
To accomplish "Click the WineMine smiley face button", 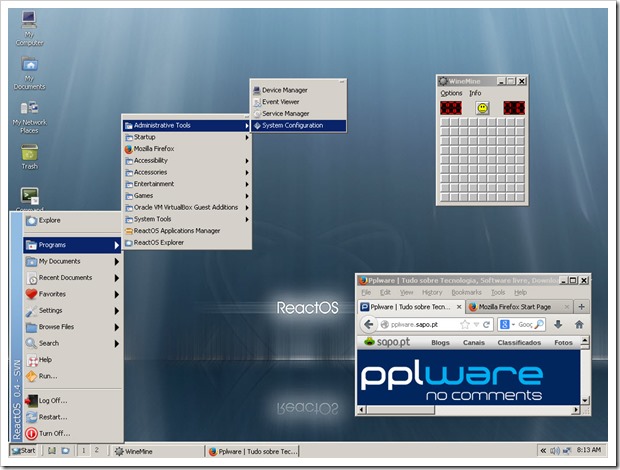I will tap(482, 108).
